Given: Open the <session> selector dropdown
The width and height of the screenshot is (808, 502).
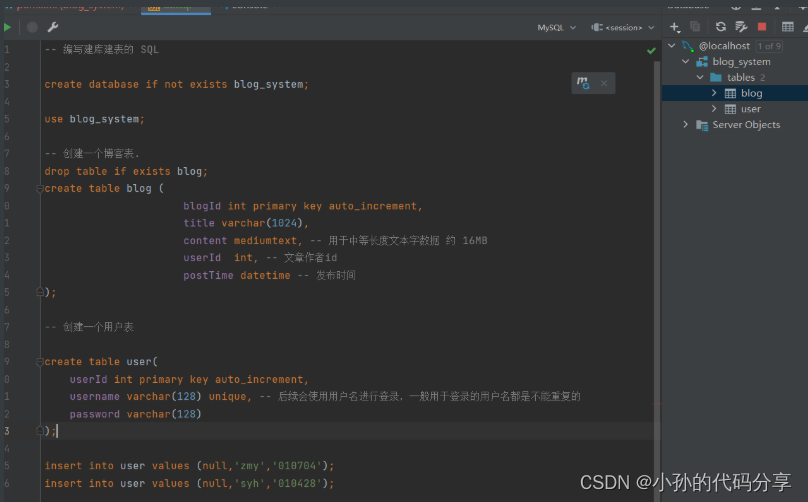Looking at the screenshot, I should click(622, 27).
